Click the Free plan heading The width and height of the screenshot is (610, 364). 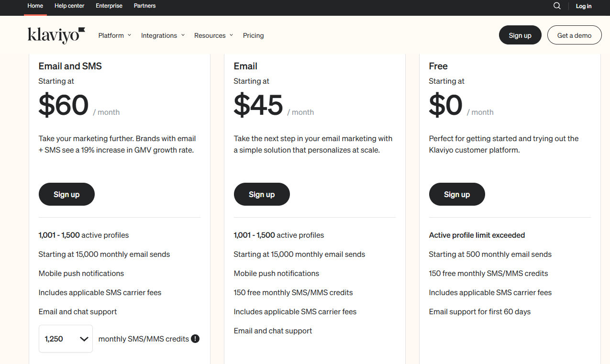(438, 66)
